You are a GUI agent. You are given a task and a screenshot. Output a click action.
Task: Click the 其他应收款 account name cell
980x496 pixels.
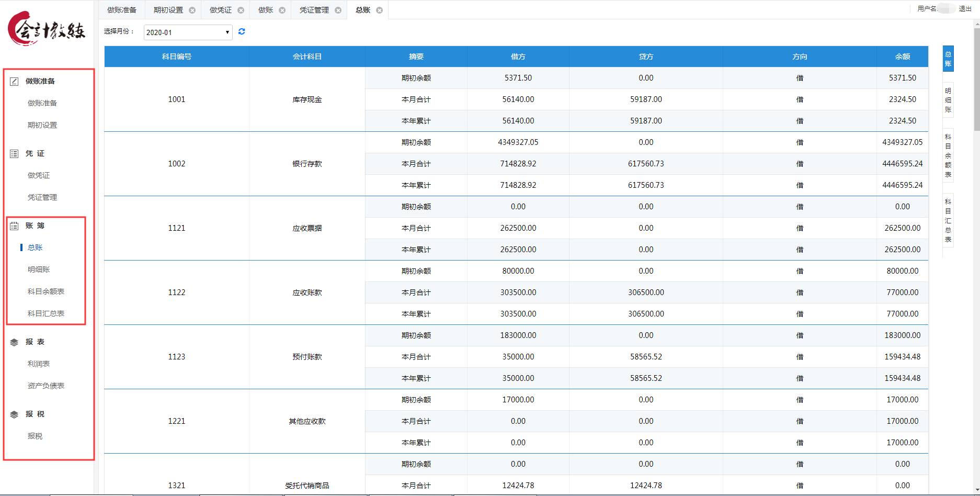click(x=307, y=421)
